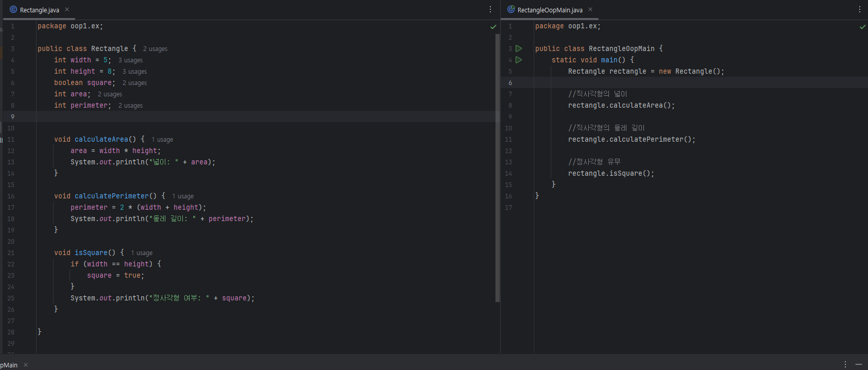868x370 pixels.
Task: Switch to Rectangle.java editor tab
Action: [x=39, y=10]
